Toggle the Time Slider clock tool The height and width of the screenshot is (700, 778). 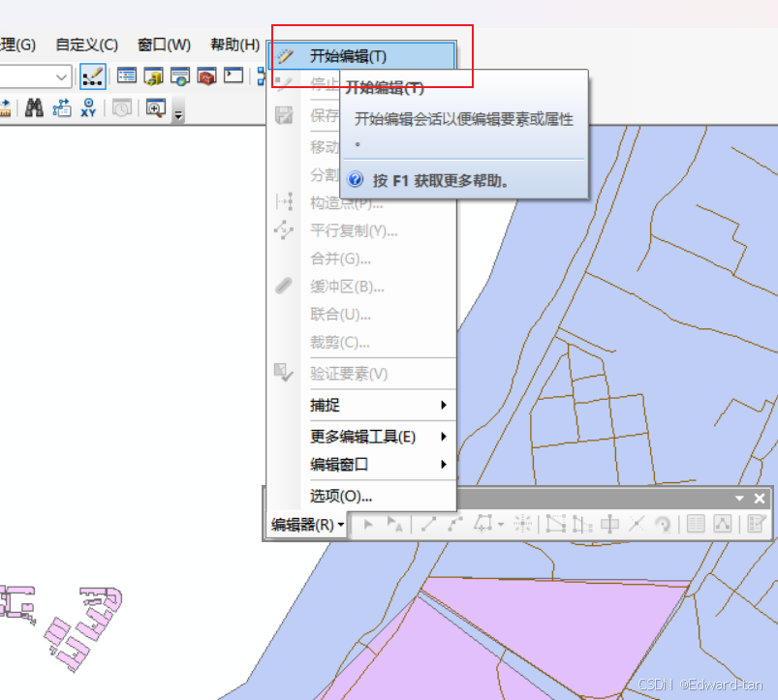(x=121, y=108)
